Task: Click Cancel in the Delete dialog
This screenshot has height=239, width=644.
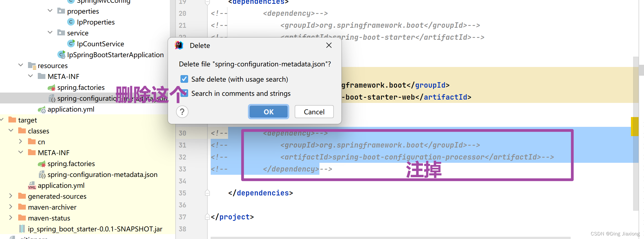Action: pyautogui.click(x=314, y=112)
